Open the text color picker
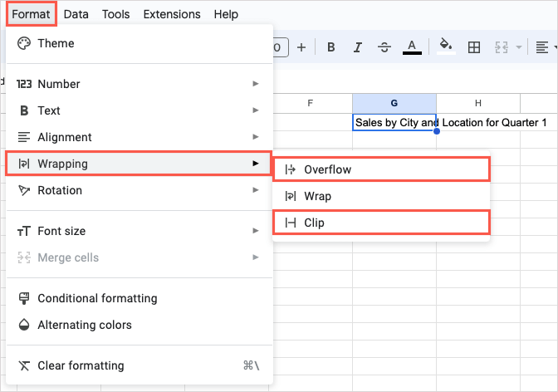This screenshot has height=392, width=558. pos(411,47)
